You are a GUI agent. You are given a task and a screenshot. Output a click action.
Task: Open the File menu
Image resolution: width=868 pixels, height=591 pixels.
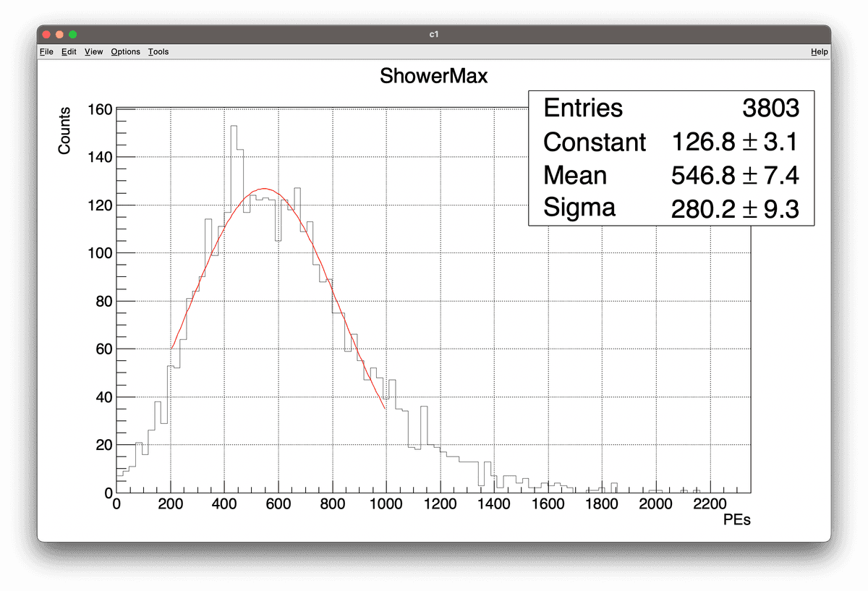[46, 52]
